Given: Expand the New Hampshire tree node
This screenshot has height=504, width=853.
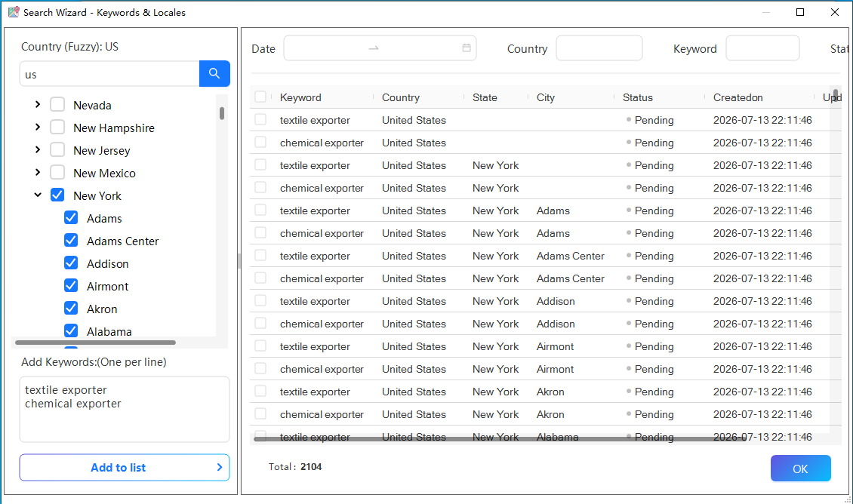Looking at the screenshot, I should click(38, 128).
